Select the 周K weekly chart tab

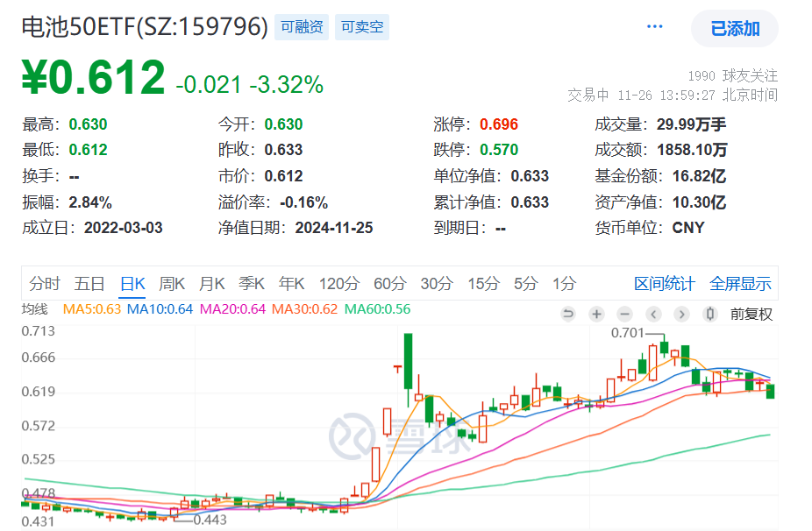coord(172,284)
